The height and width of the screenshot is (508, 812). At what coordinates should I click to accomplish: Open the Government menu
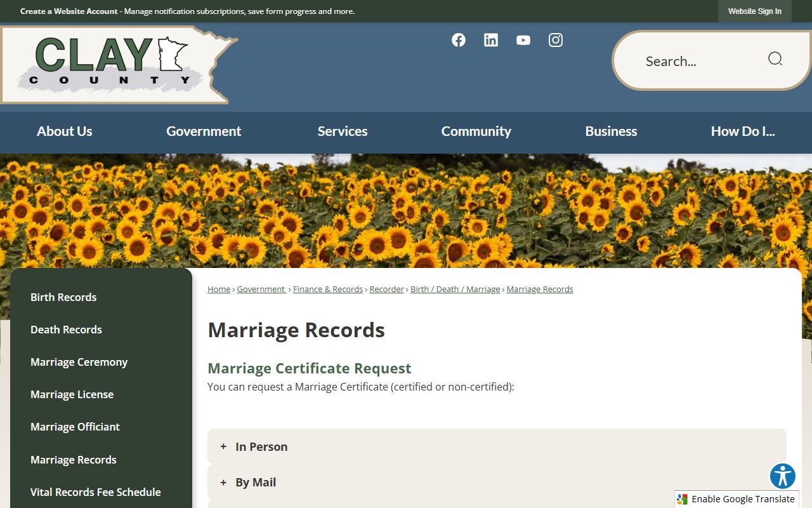click(204, 131)
